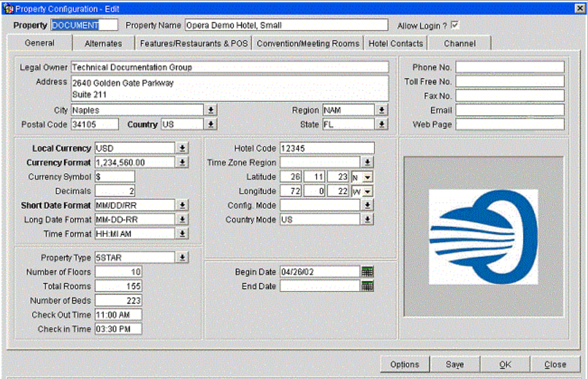Click the application icon in title bar
The width and height of the screenshot is (588, 379).
pyautogui.click(x=8, y=8)
